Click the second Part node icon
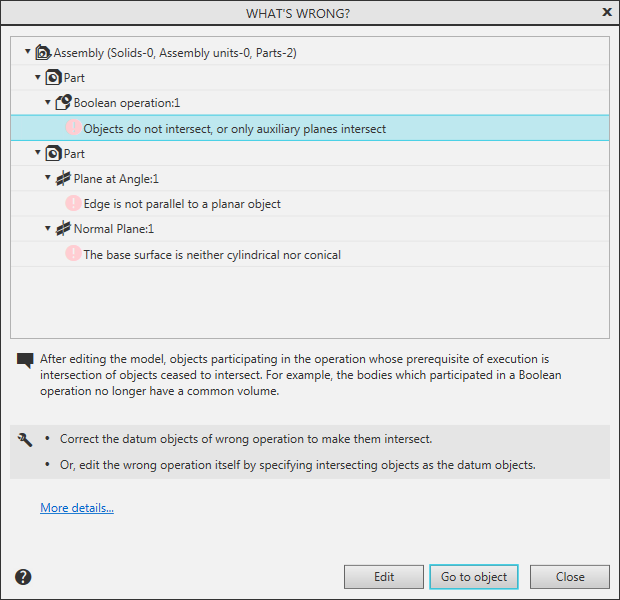This screenshot has width=620, height=600. point(53,154)
